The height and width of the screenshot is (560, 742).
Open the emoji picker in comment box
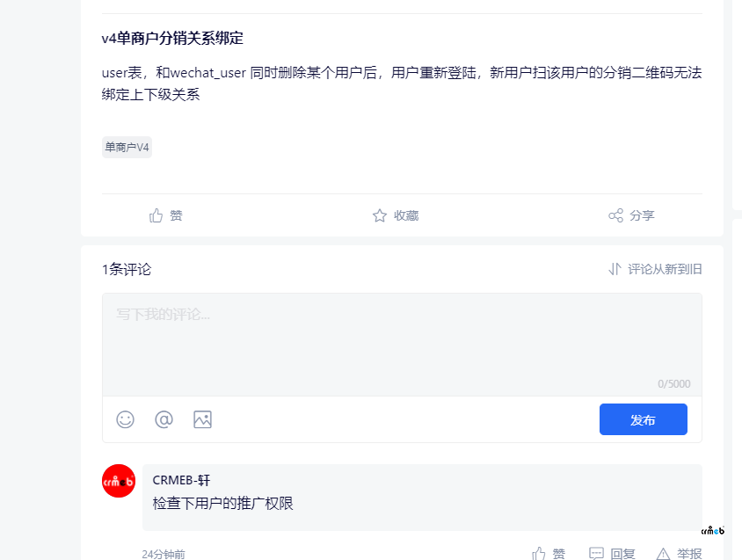point(126,419)
